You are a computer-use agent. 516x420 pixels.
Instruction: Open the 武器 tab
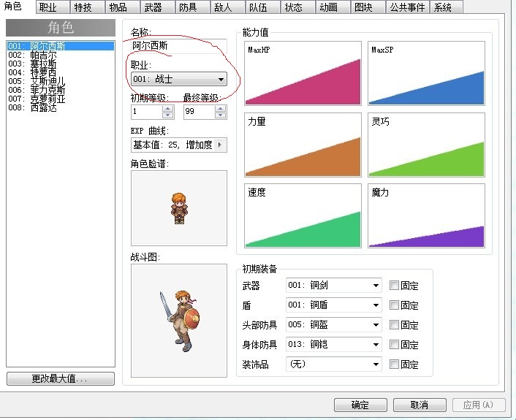tap(158, 7)
